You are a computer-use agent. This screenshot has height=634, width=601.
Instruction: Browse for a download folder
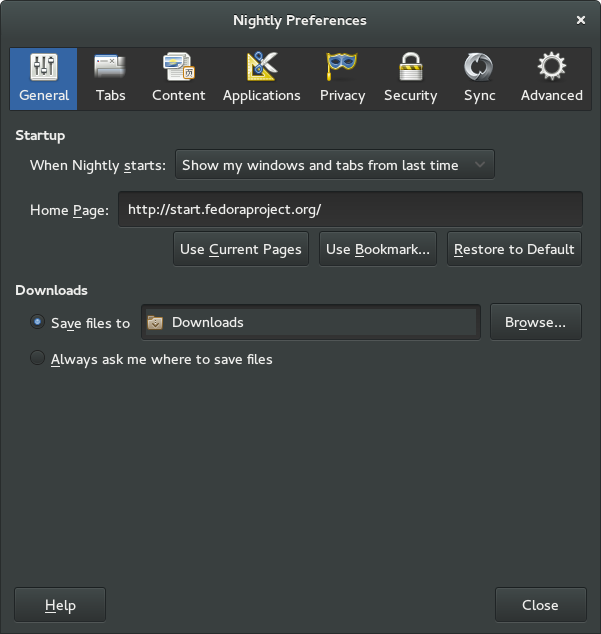[535, 322]
